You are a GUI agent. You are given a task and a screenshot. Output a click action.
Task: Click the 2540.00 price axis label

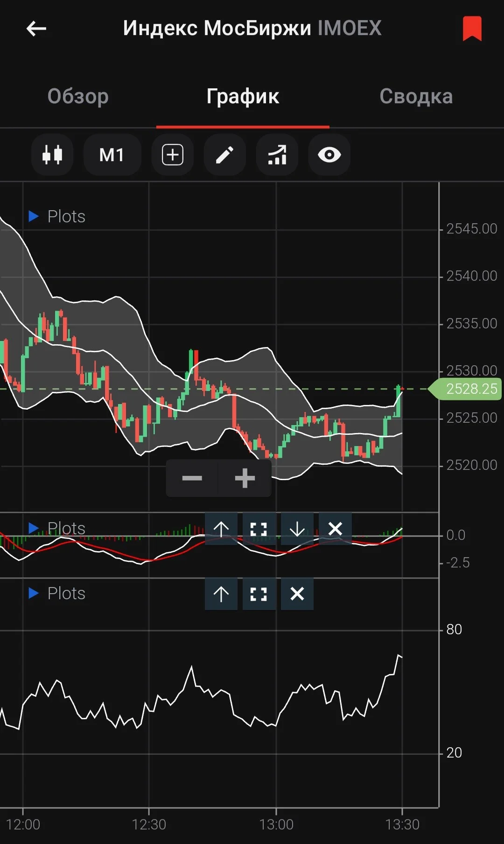click(x=472, y=276)
